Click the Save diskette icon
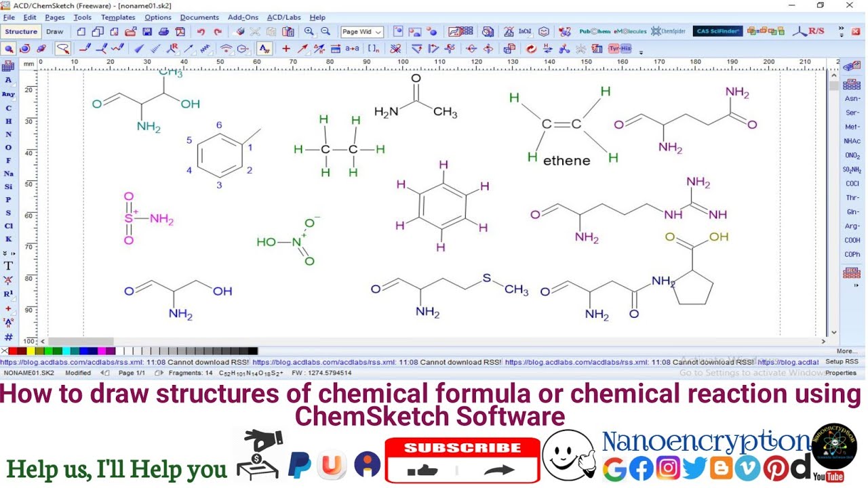 click(x=147, y=32)
